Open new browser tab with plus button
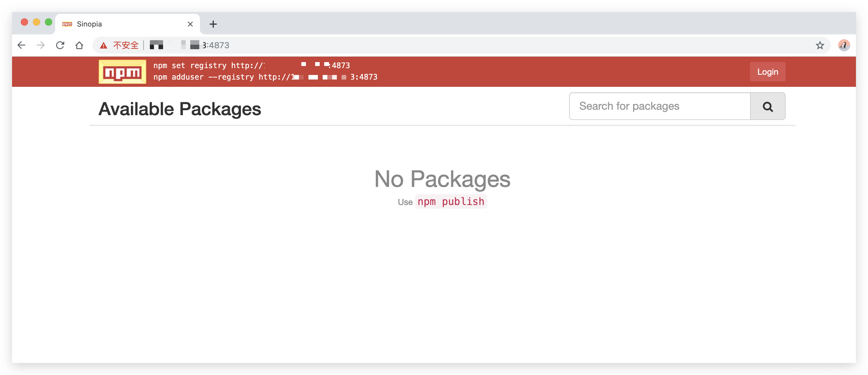 click(213, 24)
